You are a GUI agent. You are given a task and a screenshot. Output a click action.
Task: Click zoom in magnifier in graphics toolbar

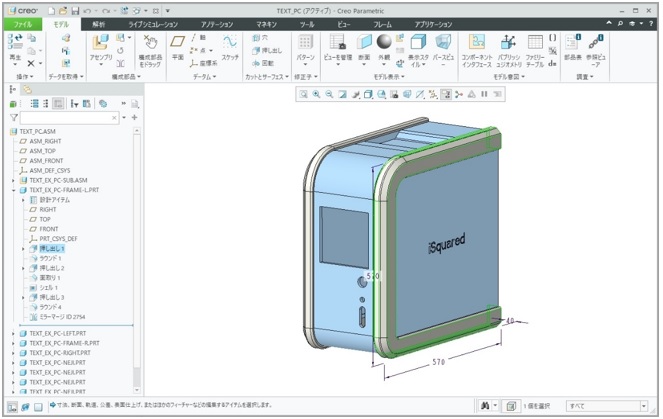(x=316, y=94)
